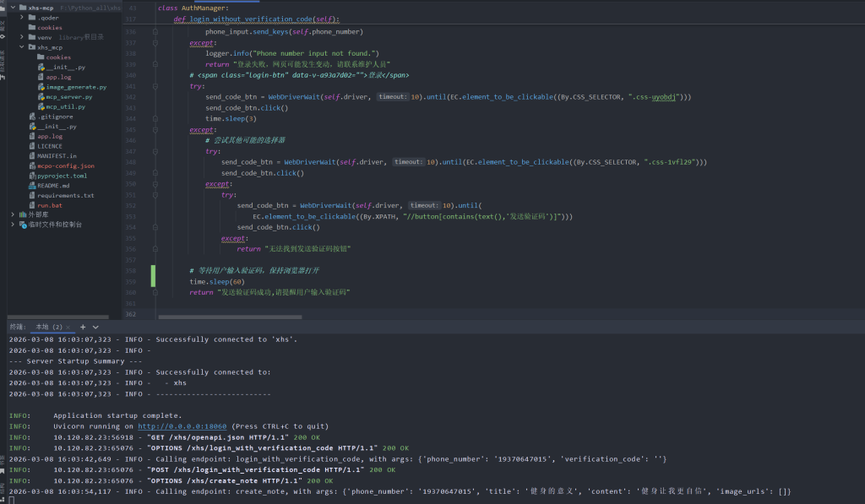865x504 pixels.
Task: Open the terminal sessions dropdown chevron
Action: coord(95,327)
